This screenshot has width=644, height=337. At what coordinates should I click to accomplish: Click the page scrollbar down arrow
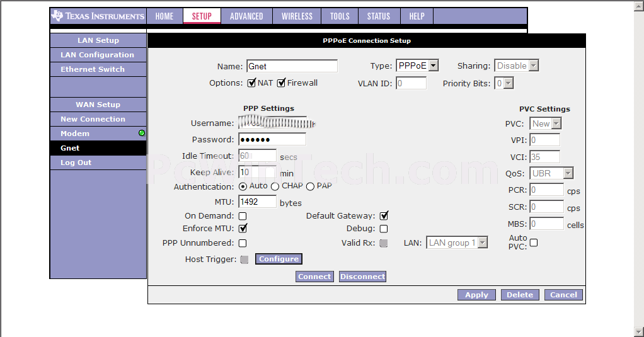coord(639,331)
